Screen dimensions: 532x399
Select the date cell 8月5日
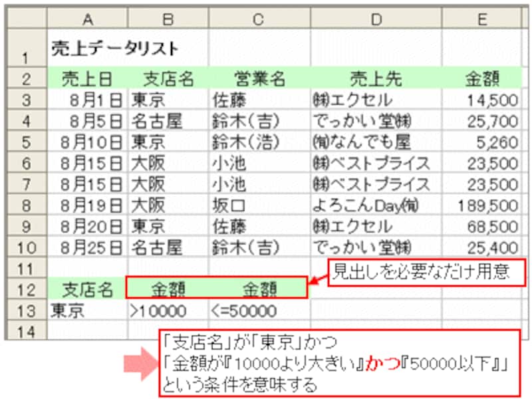[88, 120]
